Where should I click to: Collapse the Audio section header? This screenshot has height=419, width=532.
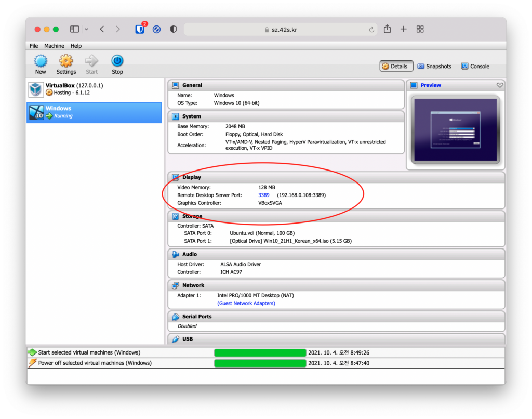point(336,254)
